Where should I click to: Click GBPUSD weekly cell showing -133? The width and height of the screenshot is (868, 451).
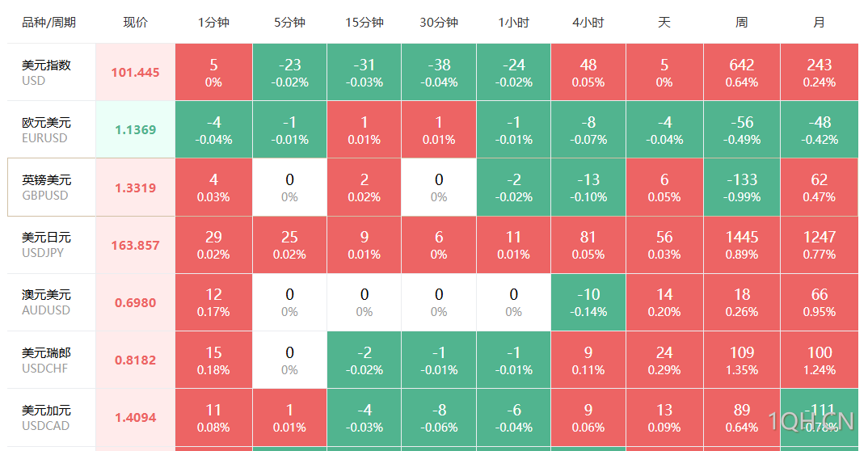pyautogui.click(x=742, y=188)
